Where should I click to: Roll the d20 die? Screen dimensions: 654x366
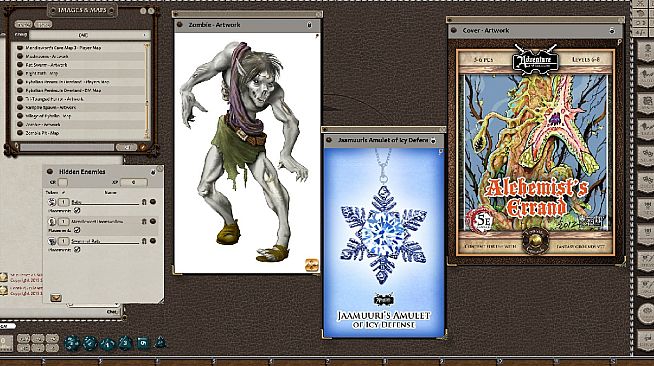72,343
